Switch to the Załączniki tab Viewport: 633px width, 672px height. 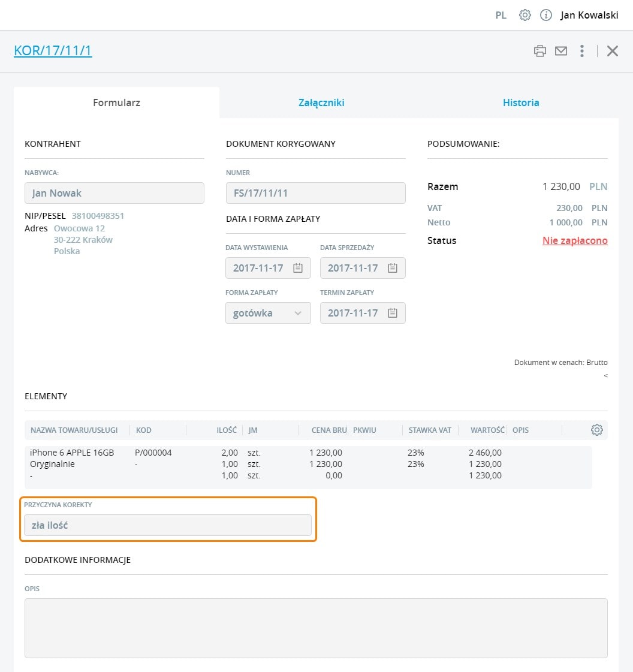coord(321,103)
